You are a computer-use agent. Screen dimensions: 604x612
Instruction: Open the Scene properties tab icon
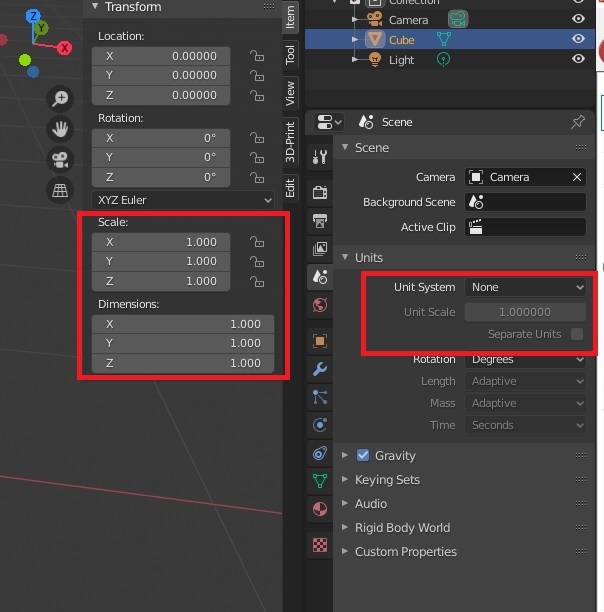click(320, 277)
